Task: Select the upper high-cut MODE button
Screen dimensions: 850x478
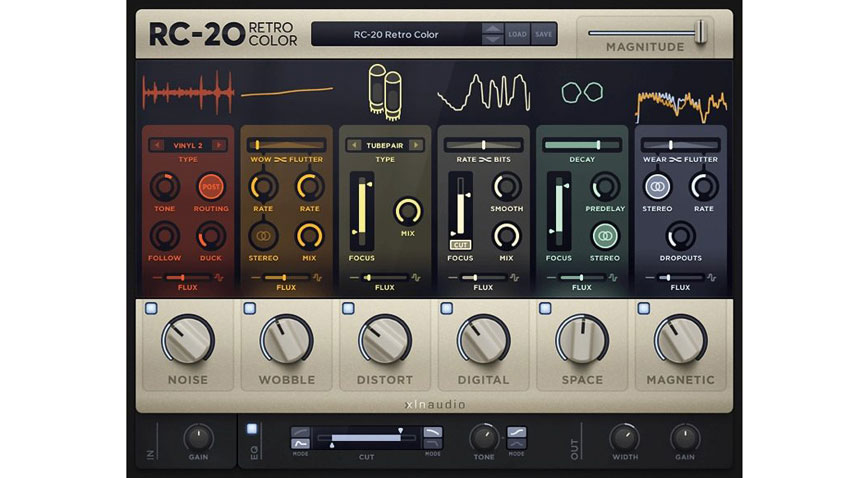Action: [x=433, y=432]
